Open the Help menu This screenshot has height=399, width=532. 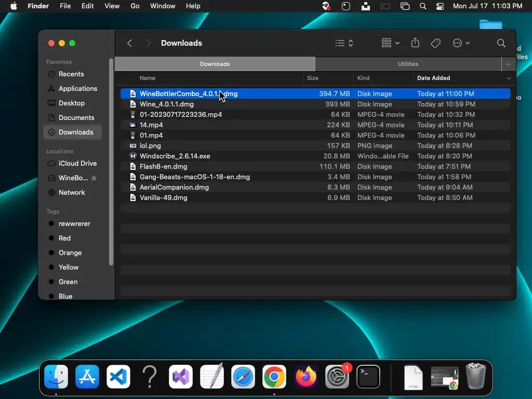(193, 6)
